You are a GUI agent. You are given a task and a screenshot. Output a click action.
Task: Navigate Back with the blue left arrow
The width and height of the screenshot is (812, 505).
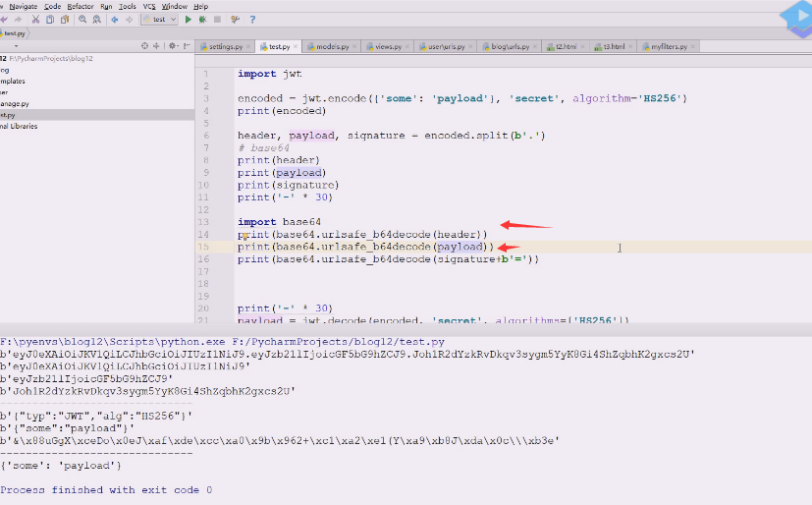[x=115, y=20]
